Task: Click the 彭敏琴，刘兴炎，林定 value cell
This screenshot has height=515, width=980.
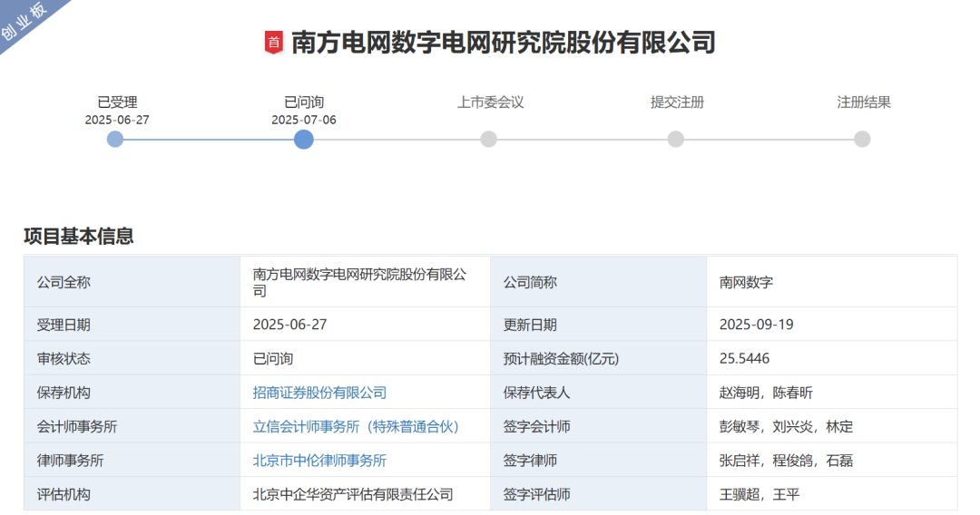Action: coord(832,426)
